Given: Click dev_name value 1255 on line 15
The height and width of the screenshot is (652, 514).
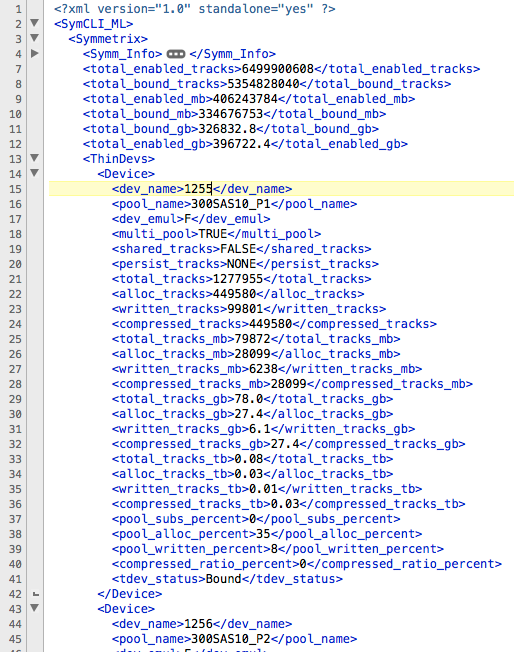Looking at the screenshot, I should [x=198, y=189].
